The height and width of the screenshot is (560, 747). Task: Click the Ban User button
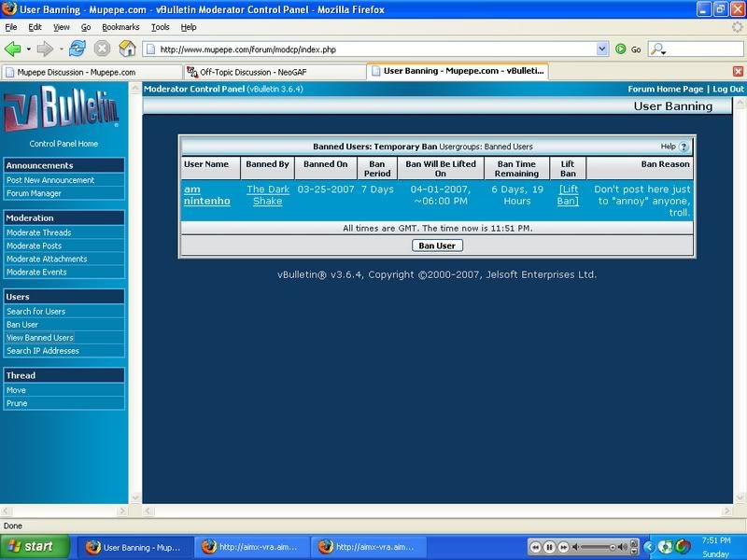click(437, 245)
